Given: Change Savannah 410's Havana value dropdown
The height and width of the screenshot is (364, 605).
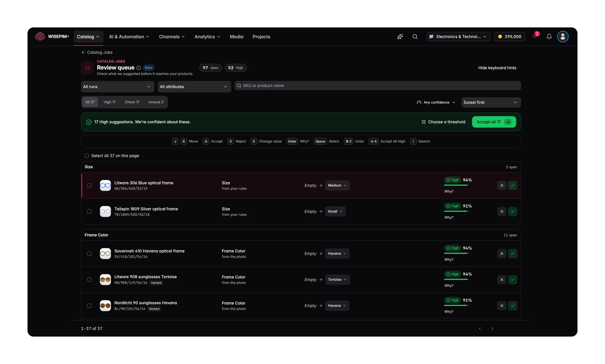Looking at the screenshot, I should (337, 253).
